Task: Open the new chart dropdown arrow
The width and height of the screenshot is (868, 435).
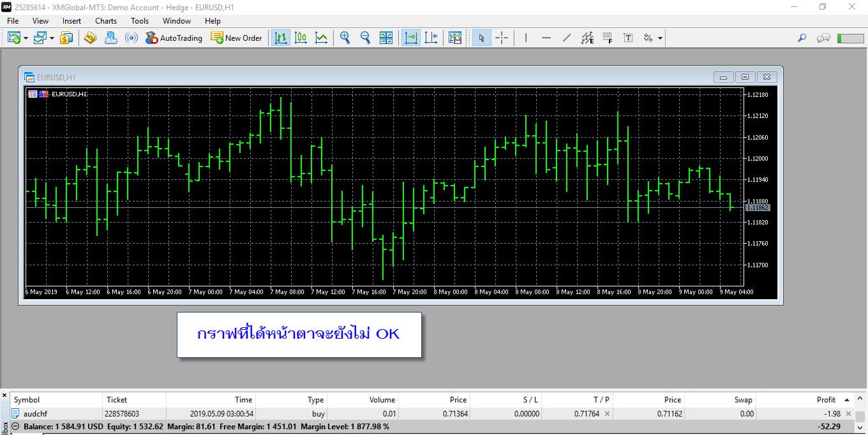Action: [x=26, y=38]
